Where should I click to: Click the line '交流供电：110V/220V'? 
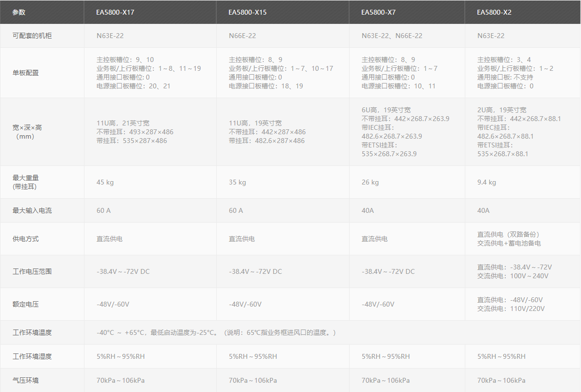(511, 309)
